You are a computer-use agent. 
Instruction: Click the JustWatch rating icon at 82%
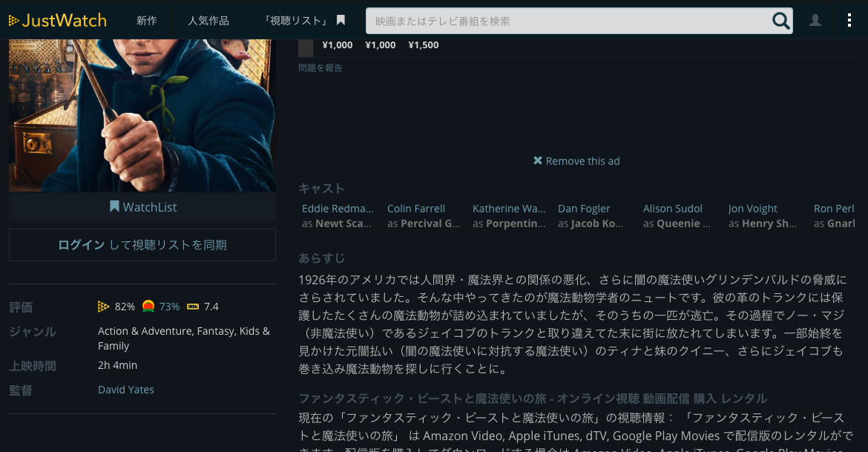pyautogui.click(x=104, y=307)
